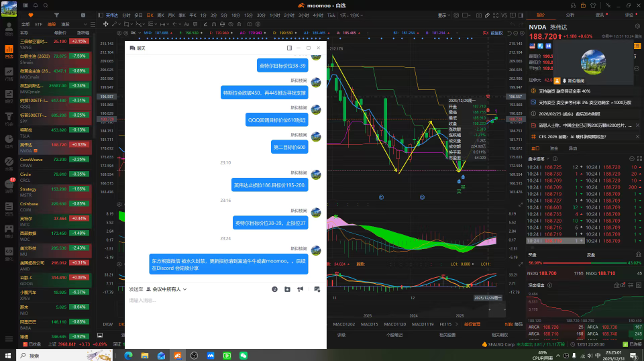Toggle the grid layout icon in 盘中逐笔 header
Viewport: 644px width, 361px height.
(x=639, y=158)
